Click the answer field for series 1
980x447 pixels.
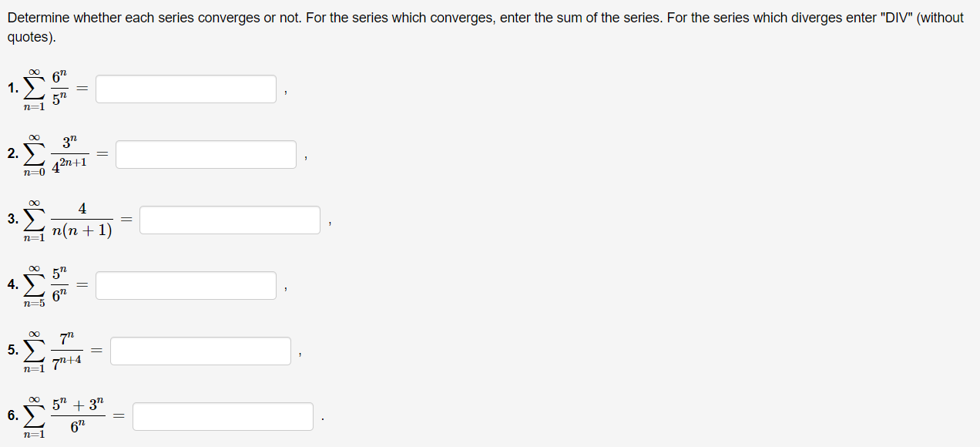186,89
